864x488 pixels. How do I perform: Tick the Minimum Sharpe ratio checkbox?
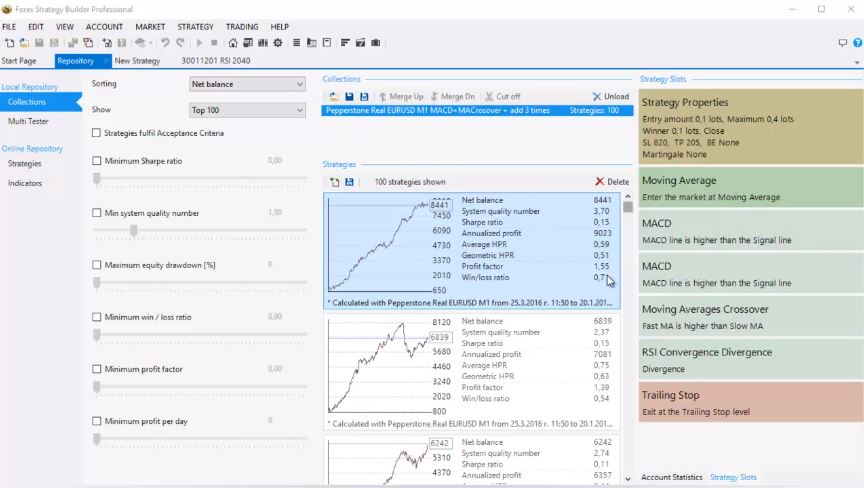96,161
